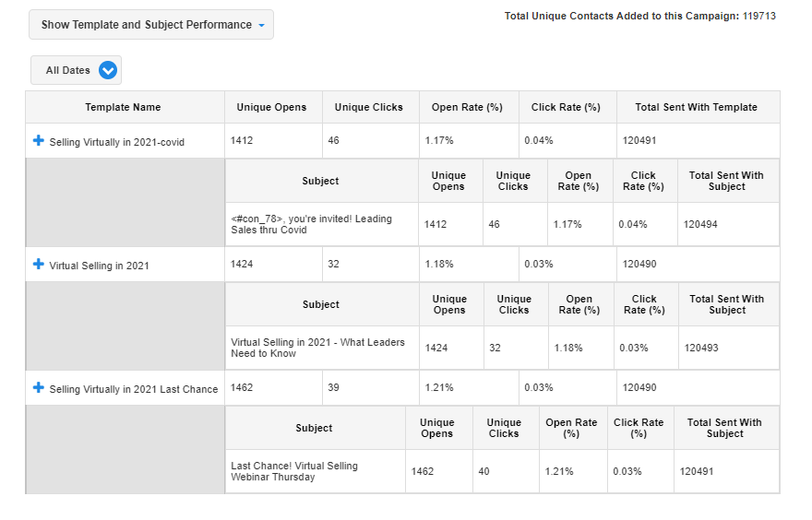Click plus icon beside Virtual Selling in 2021

(x=39, y=265)
